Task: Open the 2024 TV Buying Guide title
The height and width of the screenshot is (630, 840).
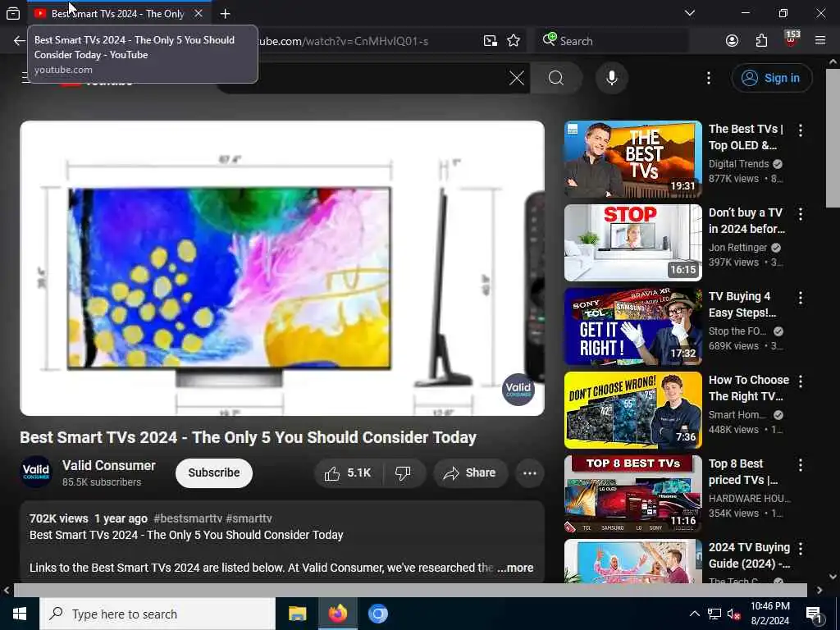Action: coord(749,555)
